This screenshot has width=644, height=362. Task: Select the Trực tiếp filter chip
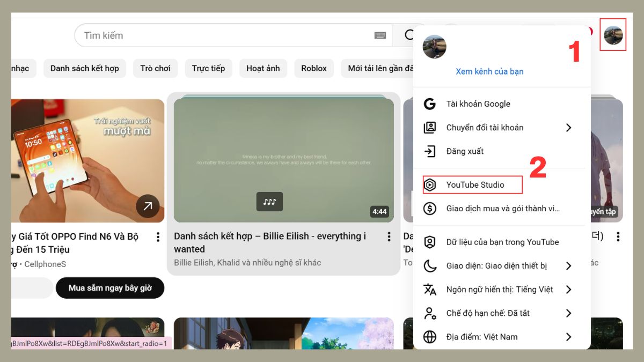[209, 69]
